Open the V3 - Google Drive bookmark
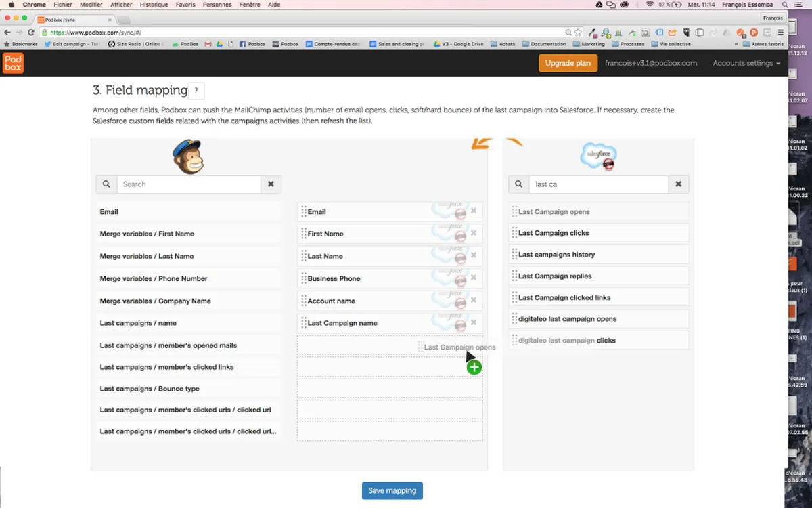 click(458, 44)
